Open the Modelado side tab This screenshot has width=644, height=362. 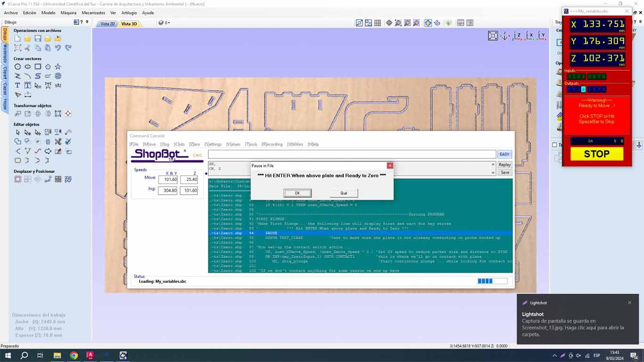[x=5, y=54]
